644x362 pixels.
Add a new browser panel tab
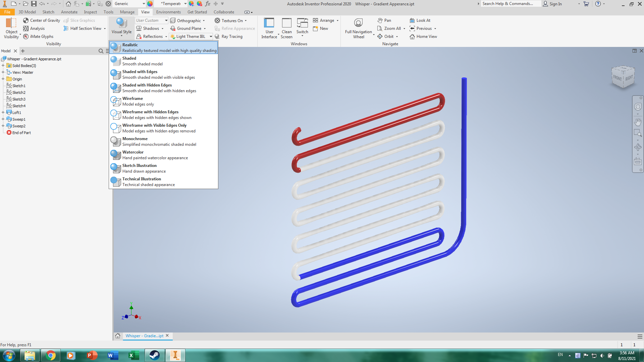click(23, 51)
